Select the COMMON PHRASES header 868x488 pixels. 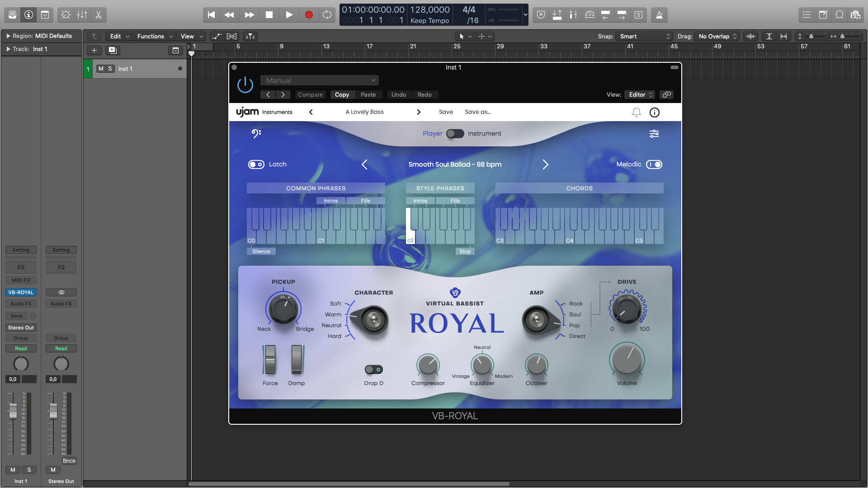(x=316, y=188)
